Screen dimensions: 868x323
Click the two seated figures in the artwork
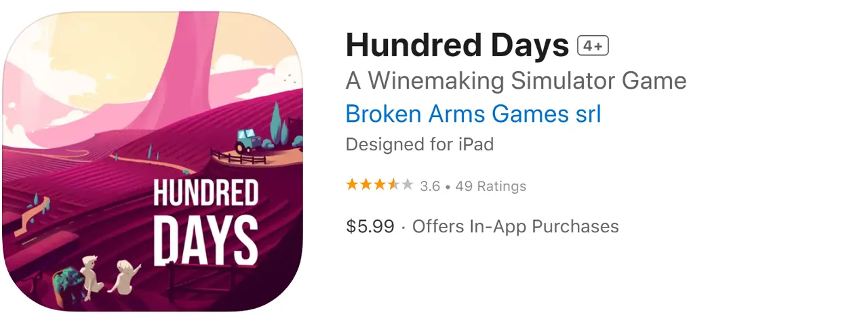(x=108, y=274)
